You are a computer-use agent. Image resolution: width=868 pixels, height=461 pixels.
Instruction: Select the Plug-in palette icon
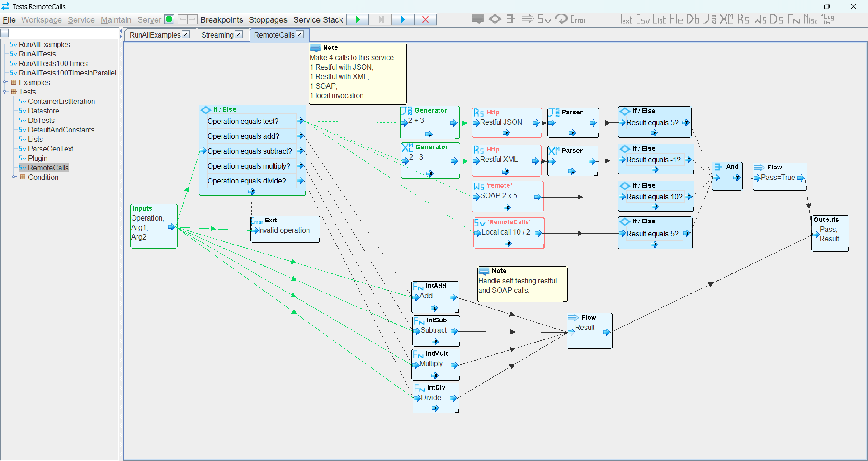click(x=827, y=19)
